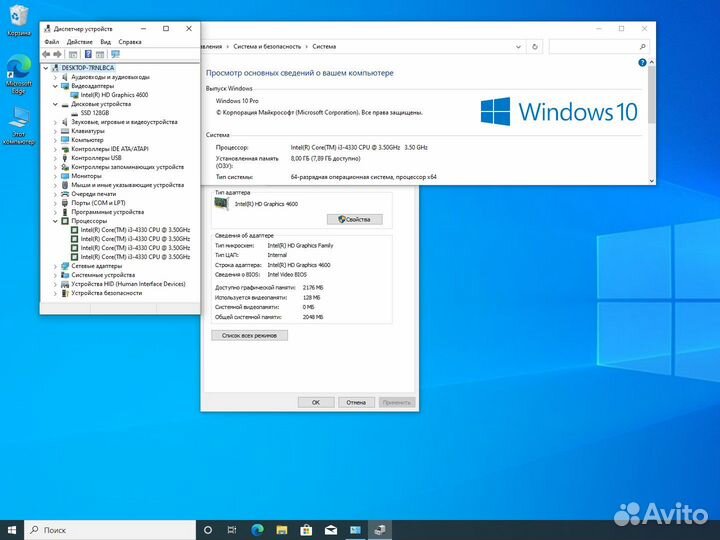
Task: Collapse the Процессоры category
Action: pyautogui.click(x=55, y=221)
